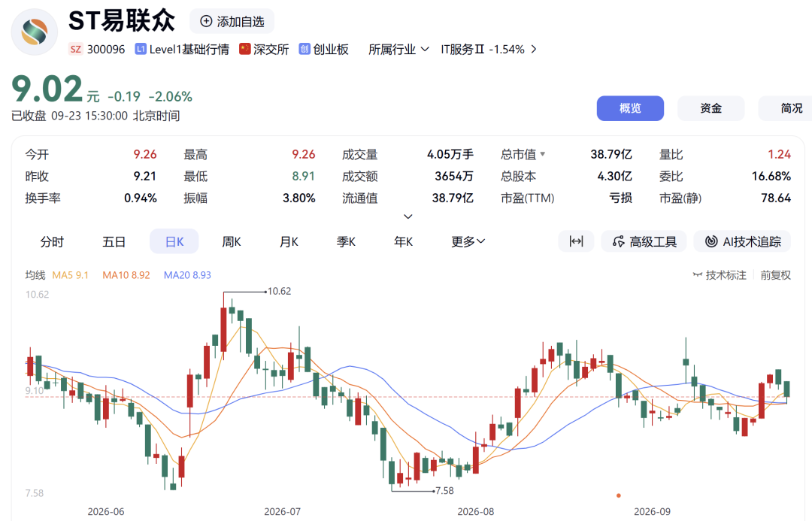Viewport: 812px width, 521px height.
Task: Click the 市盈(静) value 78.64
Action: click(776, 198)
